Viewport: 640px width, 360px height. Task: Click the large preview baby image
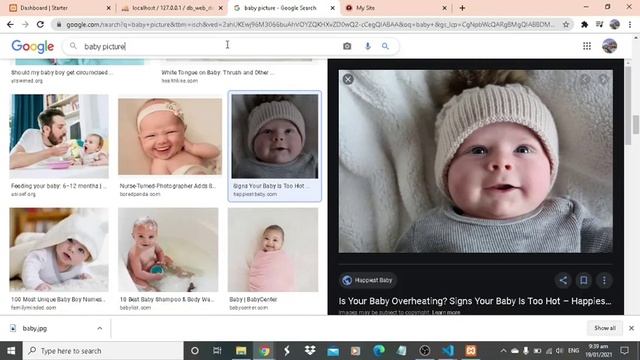[476, 161]
